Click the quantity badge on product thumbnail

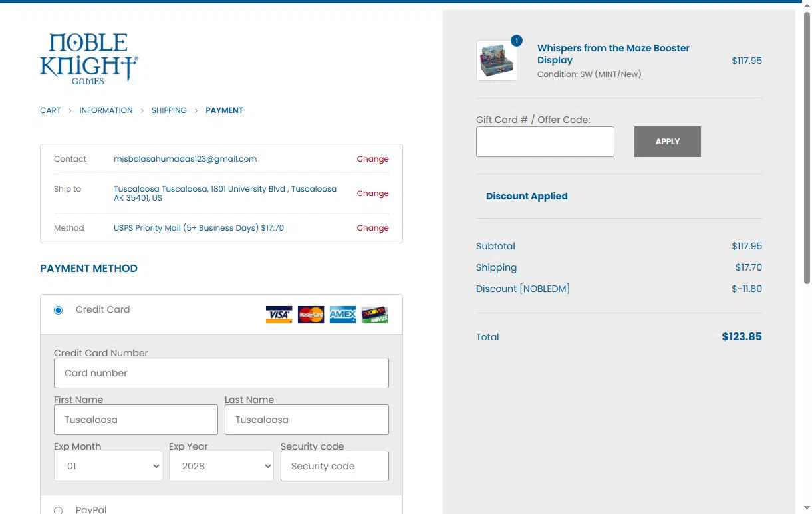517,41
